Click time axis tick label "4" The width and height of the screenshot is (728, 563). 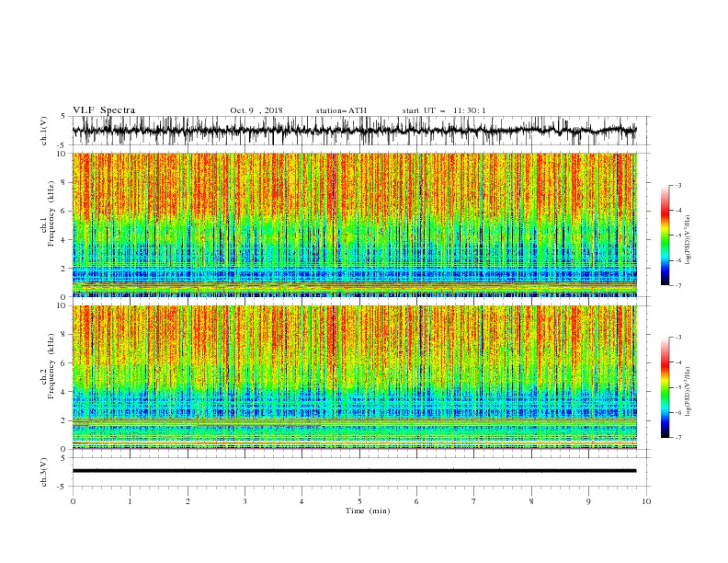[x=302, y=501]
